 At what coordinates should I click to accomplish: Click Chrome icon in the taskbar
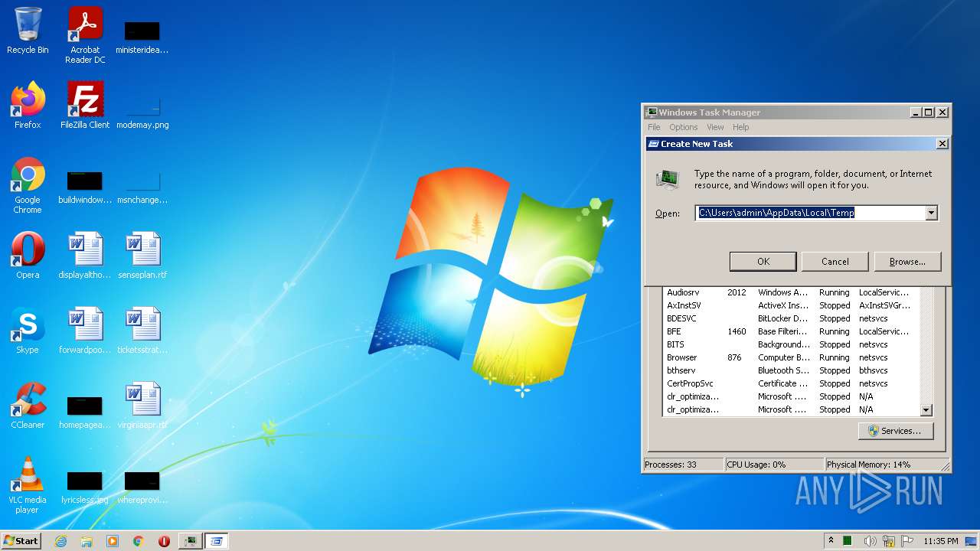point(139,541)
